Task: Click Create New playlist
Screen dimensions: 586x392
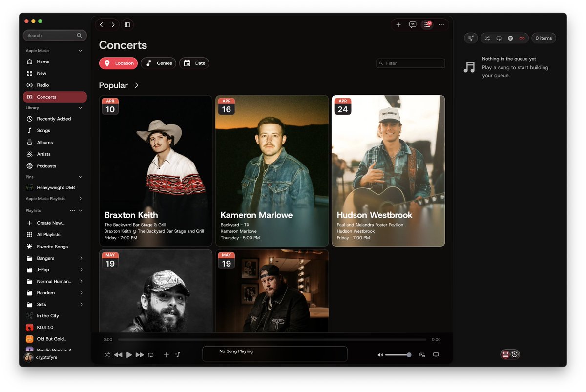Action: 55,223
